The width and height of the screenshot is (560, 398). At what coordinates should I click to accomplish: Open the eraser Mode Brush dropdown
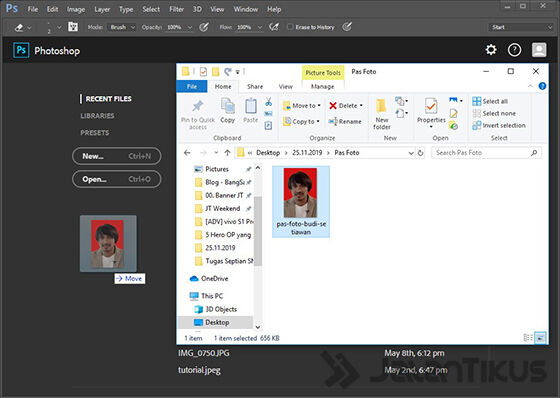(122, 27)
